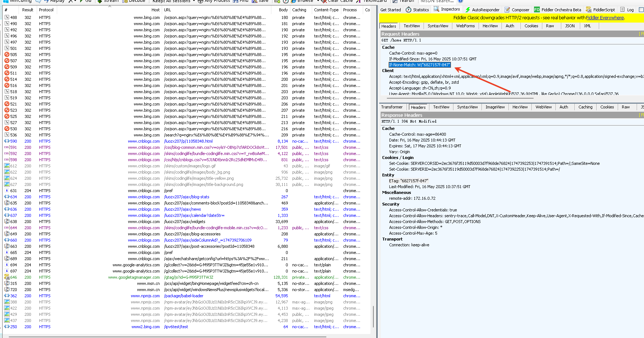Click the JSON icon of session 315
This screenshot has height=338, width=644.
[x=7, y=283]
